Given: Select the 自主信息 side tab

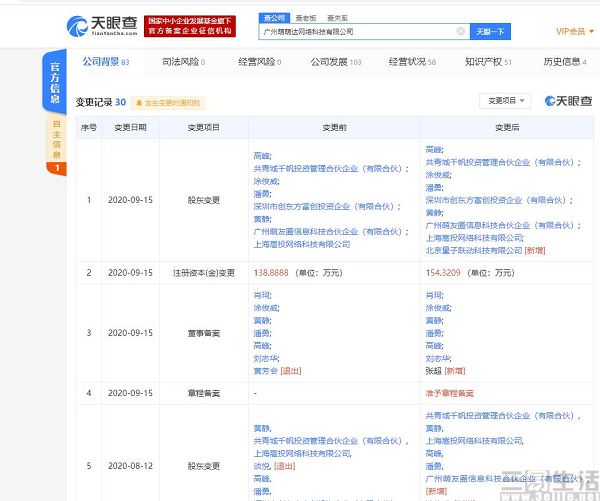Looking at the screenshot, I should coord(57,139).
